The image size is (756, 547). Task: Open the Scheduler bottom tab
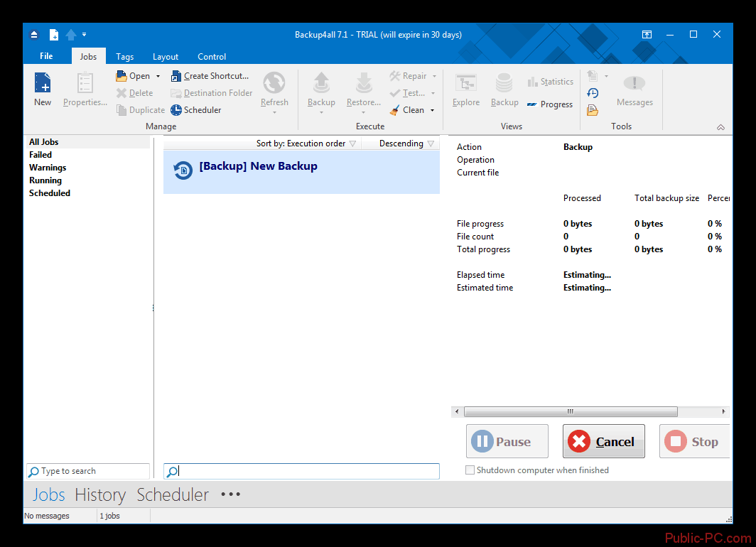[x=173, y=495]
